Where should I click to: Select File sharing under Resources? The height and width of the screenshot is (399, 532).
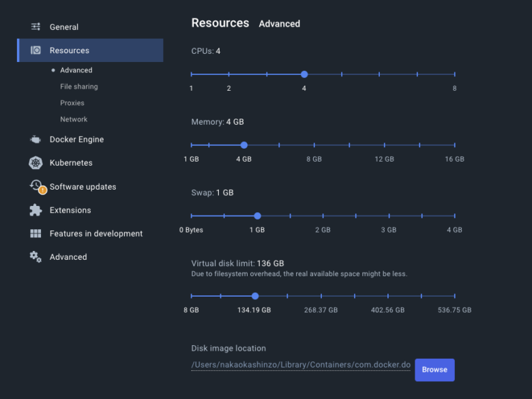click(78, 87)
